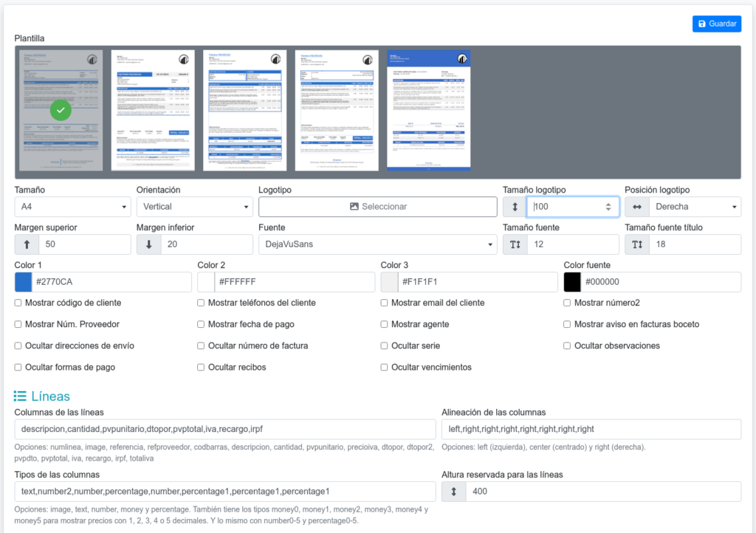The image size is (756, 533).
Task: Click the vertical resize icon beside Tamaño logotipo
Action: (x=515, y=207)
